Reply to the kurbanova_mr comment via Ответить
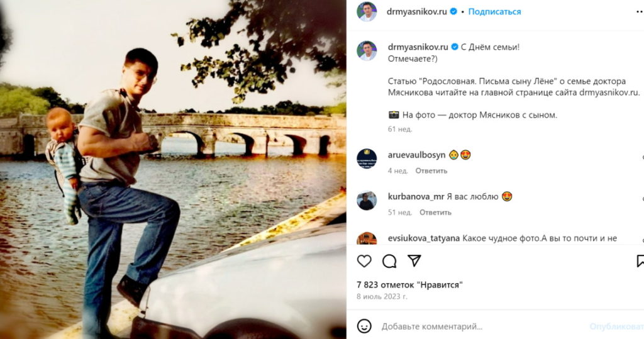 point(436,212)
